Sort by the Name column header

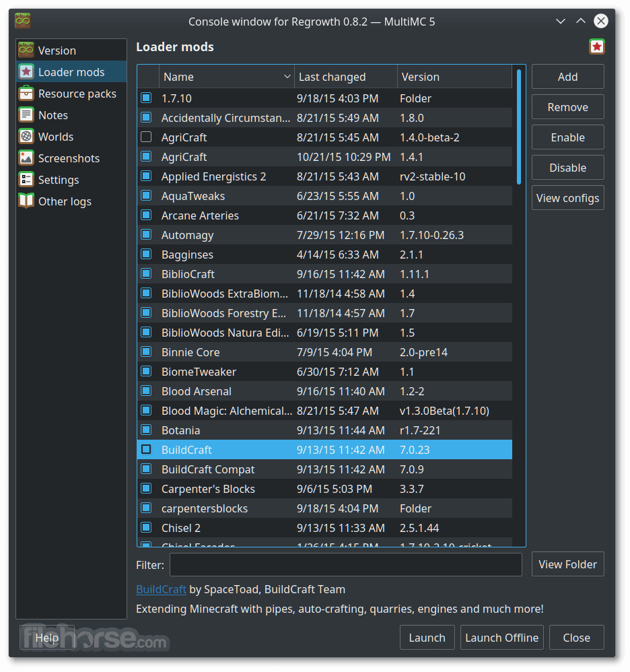pos(227,77)
